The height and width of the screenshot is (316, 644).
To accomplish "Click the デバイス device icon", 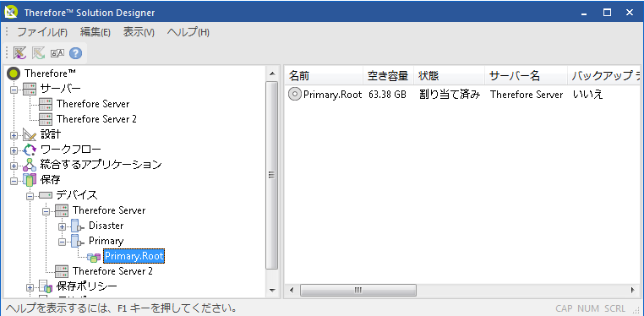I will [x=46, y=195].
